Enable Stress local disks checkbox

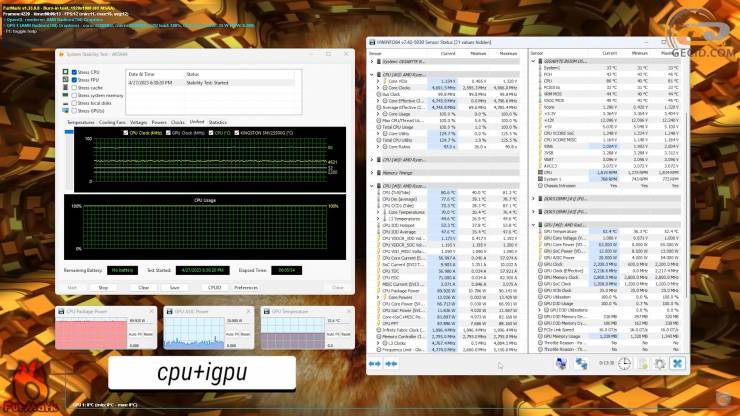[74, 103]
